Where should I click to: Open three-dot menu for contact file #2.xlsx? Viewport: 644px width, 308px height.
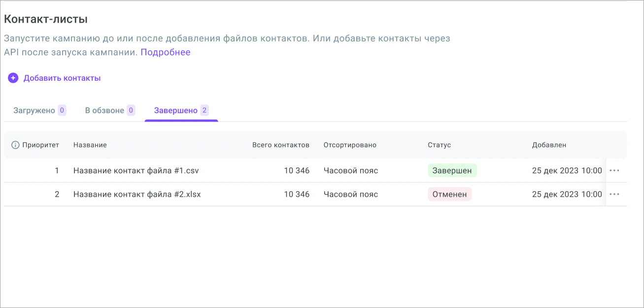coord(614,194)
